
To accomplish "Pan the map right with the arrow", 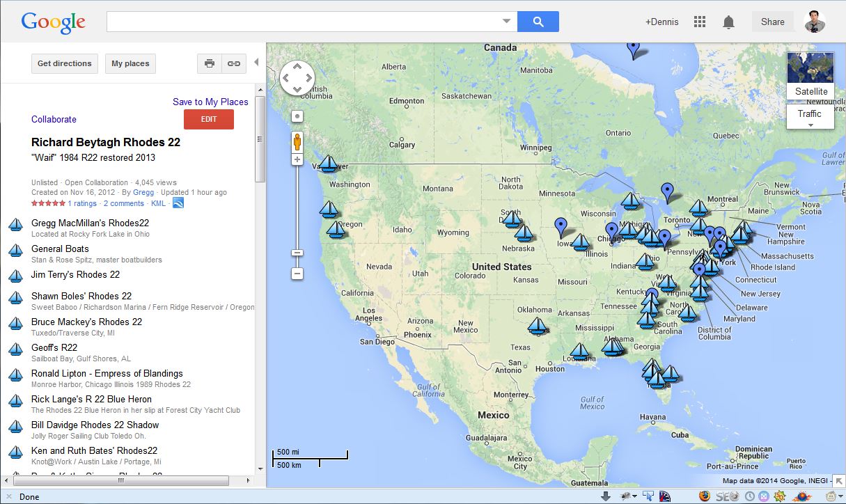I will tap(308, 78).
